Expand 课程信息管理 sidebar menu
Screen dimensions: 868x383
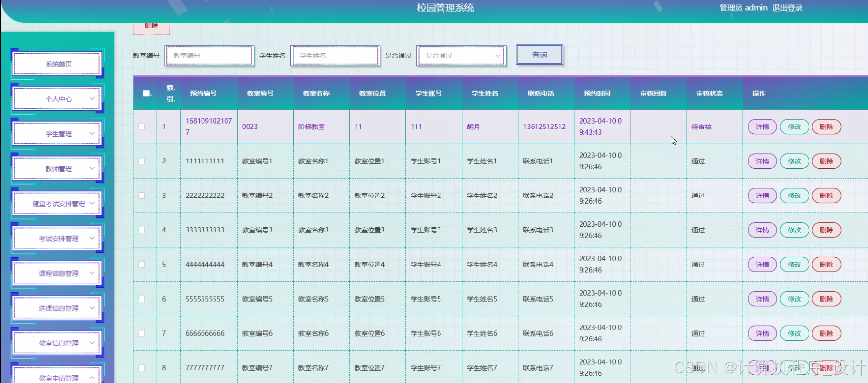tap(58, 273)
